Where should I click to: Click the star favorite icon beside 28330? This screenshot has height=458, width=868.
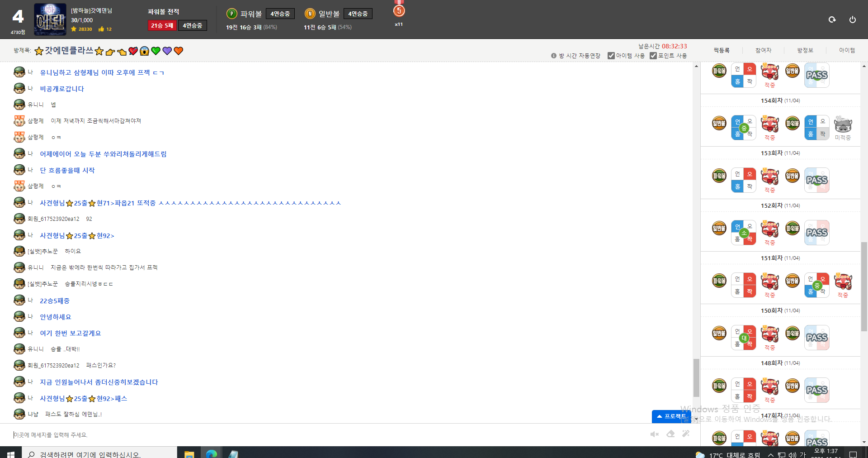(x=74, y=29)
